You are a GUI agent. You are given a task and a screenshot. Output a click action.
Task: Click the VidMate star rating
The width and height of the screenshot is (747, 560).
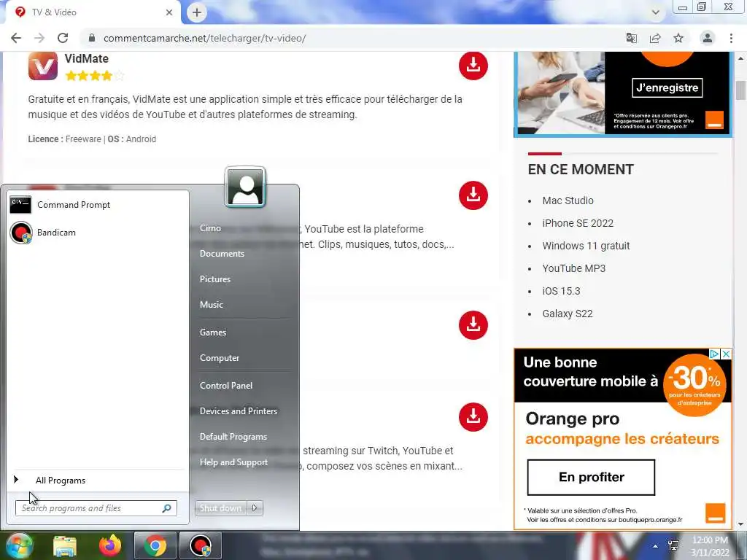pyautogui.click(x=95, y=75)
